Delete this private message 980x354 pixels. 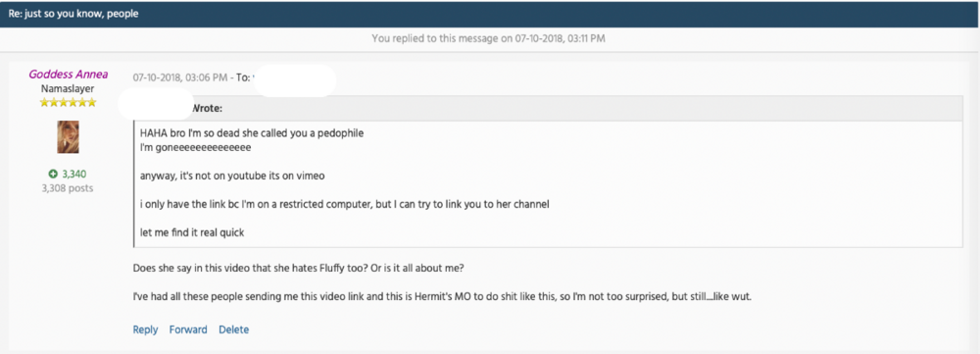tap(234, 329)
